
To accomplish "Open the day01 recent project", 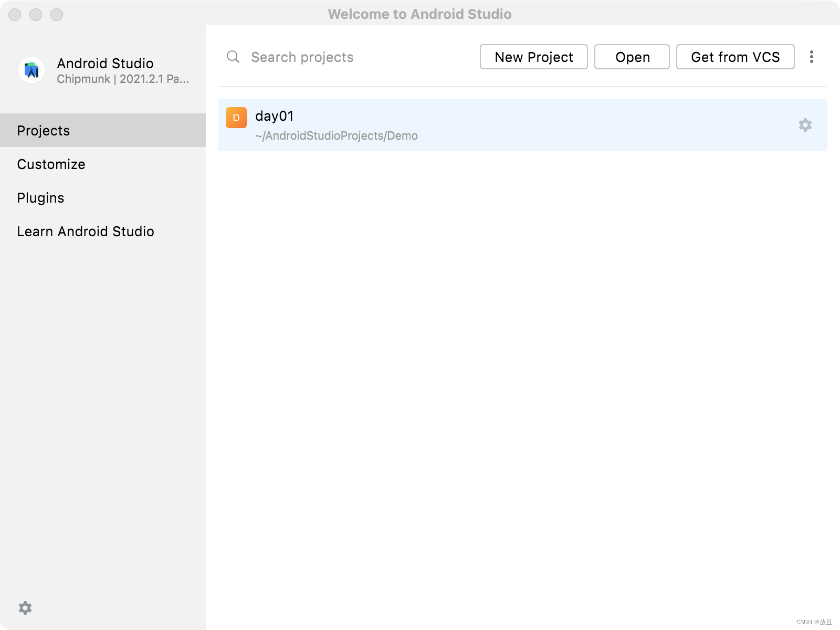I will [x=523, y=125].
